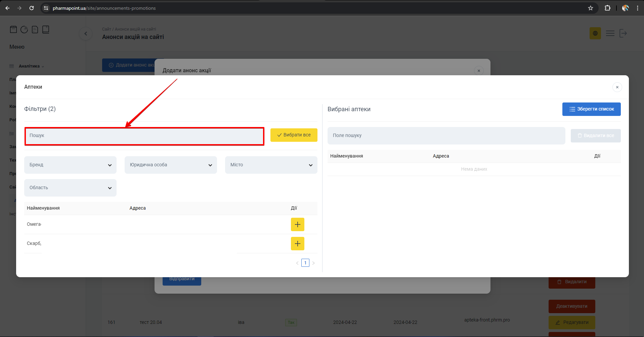Open browser profile avatar
Viewport: 644px width, 337px height.
click(x=625, y=8)
